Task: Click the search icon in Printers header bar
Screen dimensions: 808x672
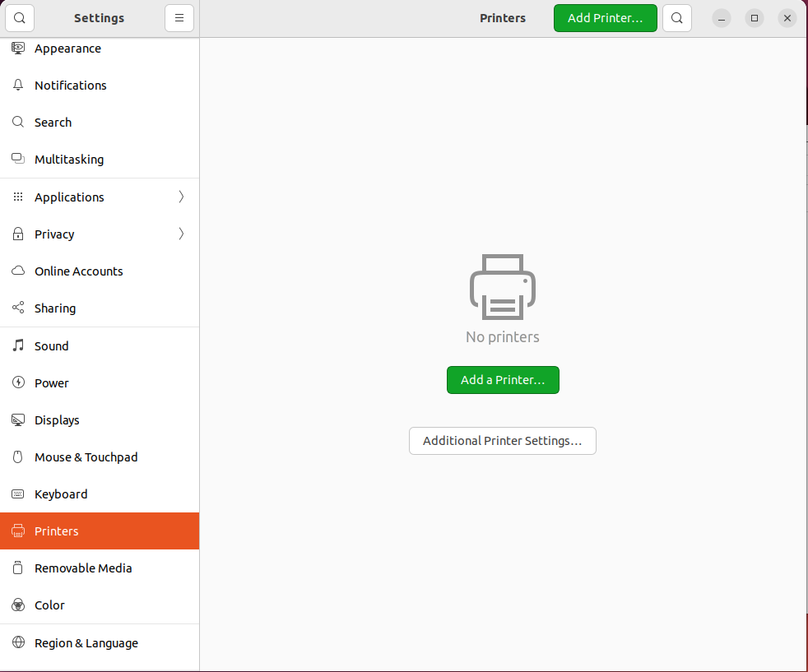Action: pyautogui.click(x=676, y=18)
